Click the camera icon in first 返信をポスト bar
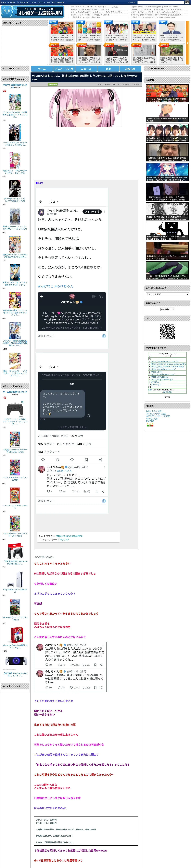This screenshot has width=191, height=868. (104, 336)
